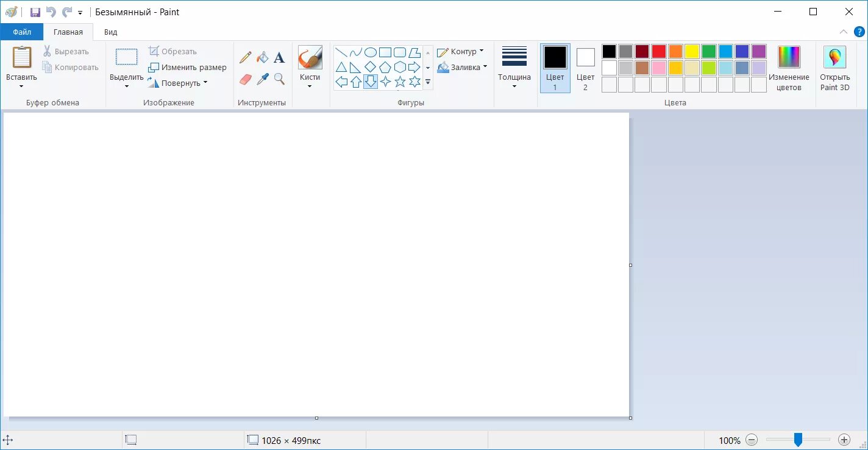
Task: Open the Выделить dropdown arrow
Action: pyautogui.click(x=127, y=86)
